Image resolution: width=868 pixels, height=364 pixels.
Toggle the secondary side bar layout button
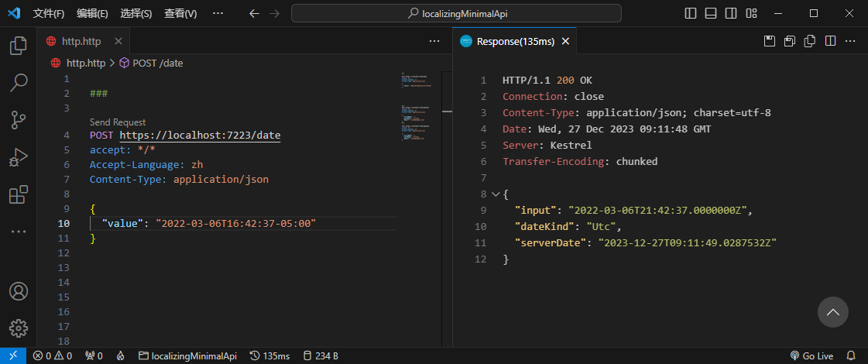[x=731, y=13]
